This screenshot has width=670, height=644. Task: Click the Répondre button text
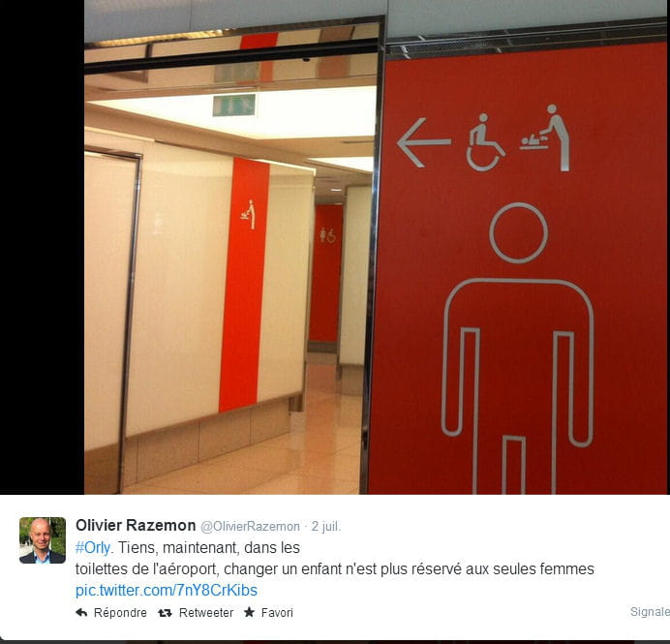120,613
